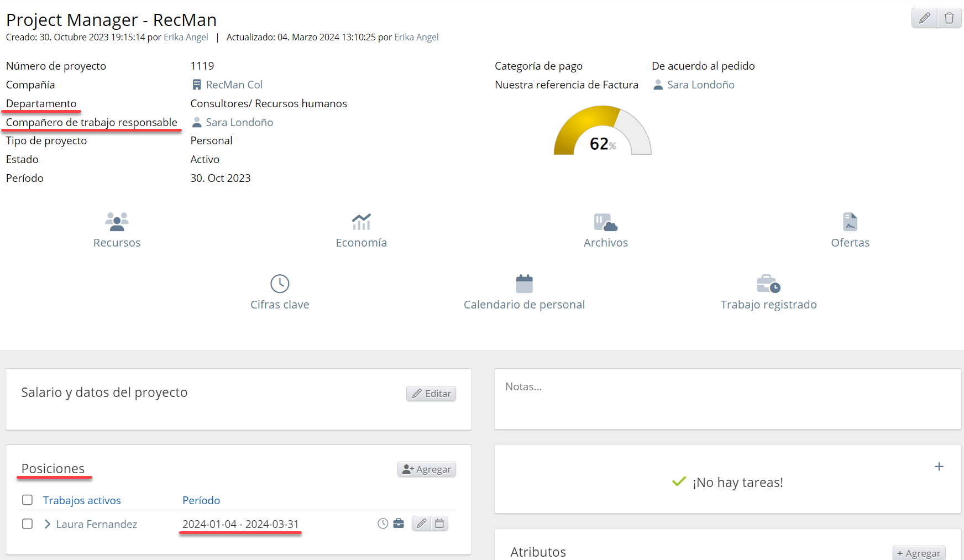Viewport: 964px width, 560px height.
Task: Toggle the select-all checkbox beside Trabajos activos
Action: pyautogui.click(x=27, y=500)
